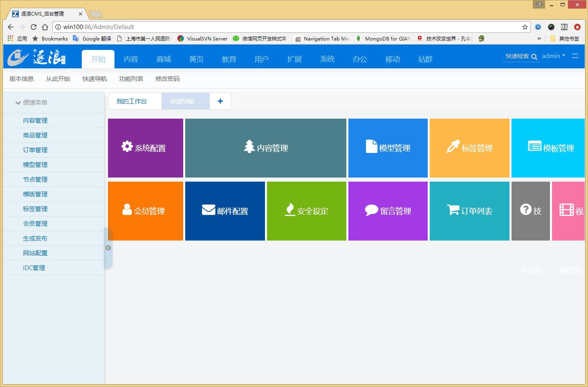This screenshot has width=588, height=387.
Task: Bookmark this page with star icon
Action: click(x=525, y=27)
